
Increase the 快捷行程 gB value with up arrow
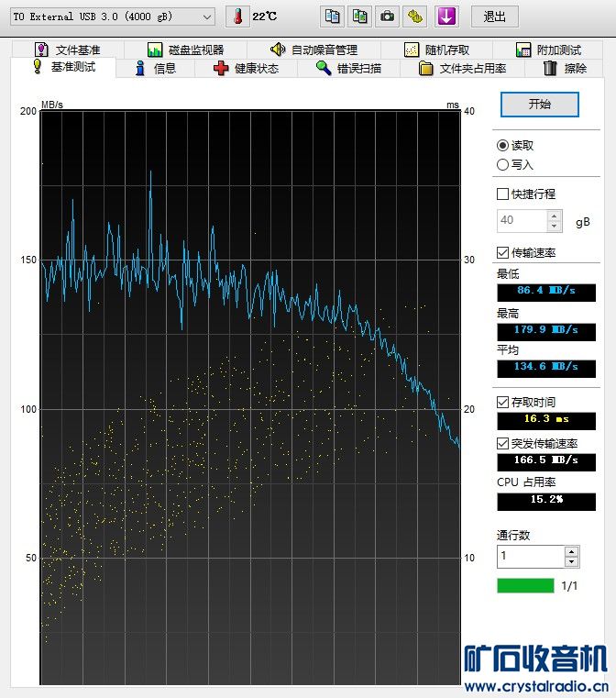(x=554, y=216)
